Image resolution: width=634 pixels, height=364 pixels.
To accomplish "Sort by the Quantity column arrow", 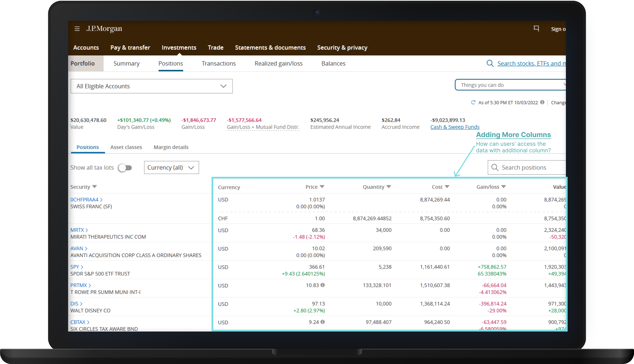I will (389, 187).
